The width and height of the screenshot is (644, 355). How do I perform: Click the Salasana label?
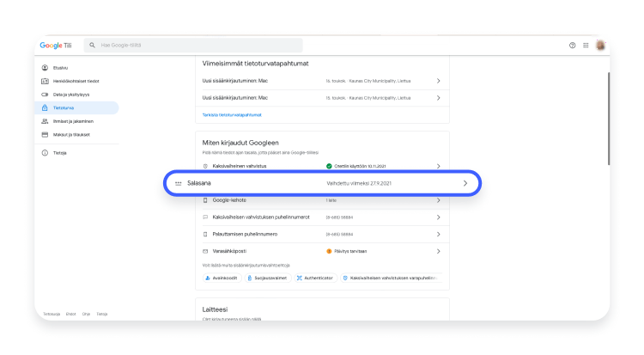click(199, 183)
